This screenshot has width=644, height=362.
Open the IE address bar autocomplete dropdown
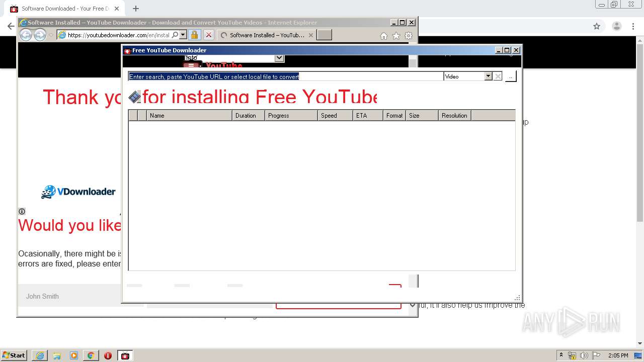click(183, 35)
